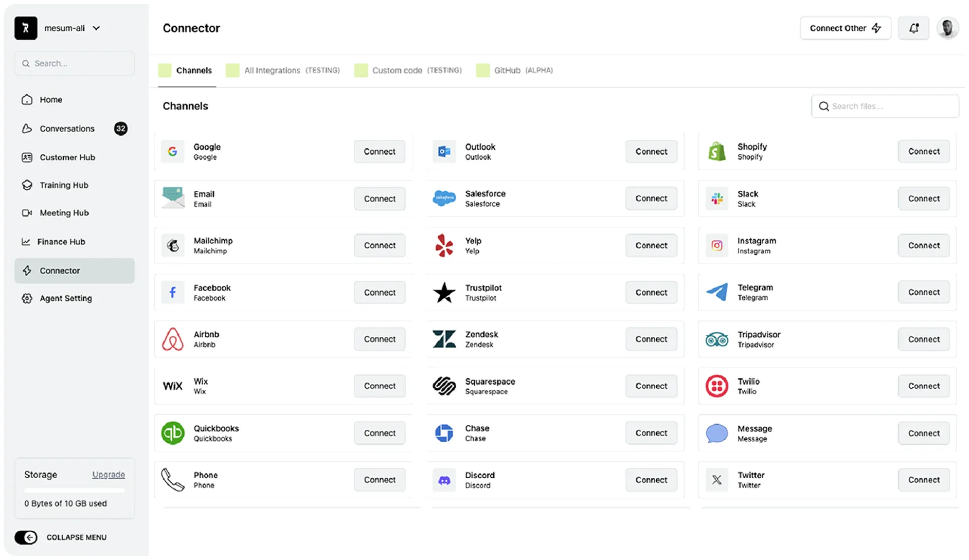Switch to the All Integrations tab
Screen dimensions: 969x560
click(x=273, y=70)
